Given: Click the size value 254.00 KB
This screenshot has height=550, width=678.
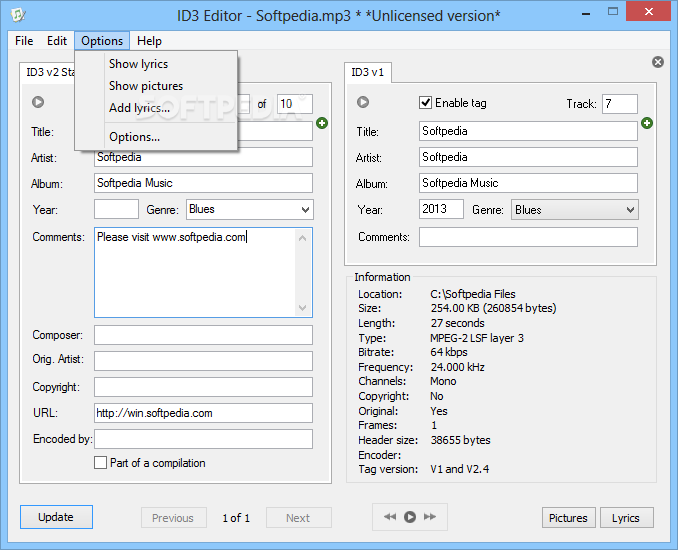Looking at the screenshot, I should (493, 308).
